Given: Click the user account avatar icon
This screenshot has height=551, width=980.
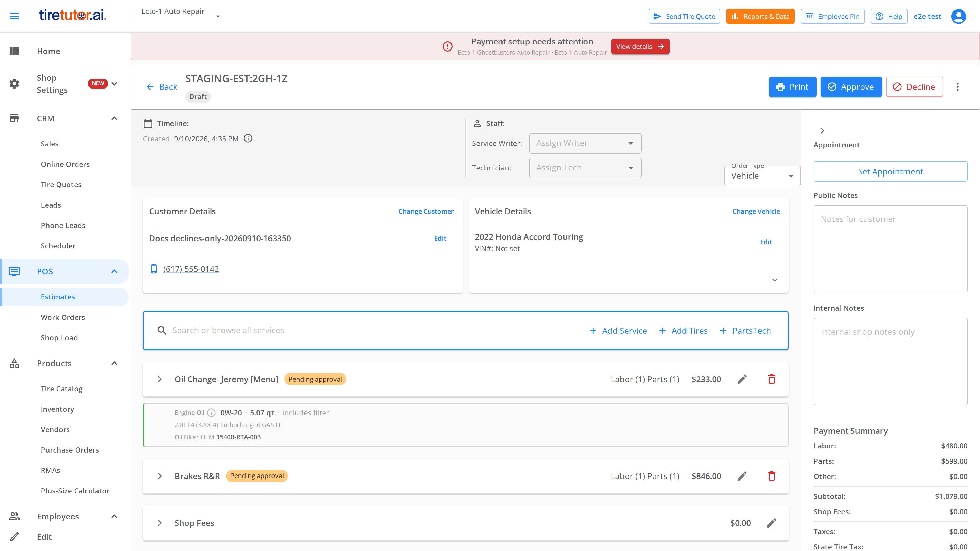Looking at the screenshot, I should tap(958, 16).
